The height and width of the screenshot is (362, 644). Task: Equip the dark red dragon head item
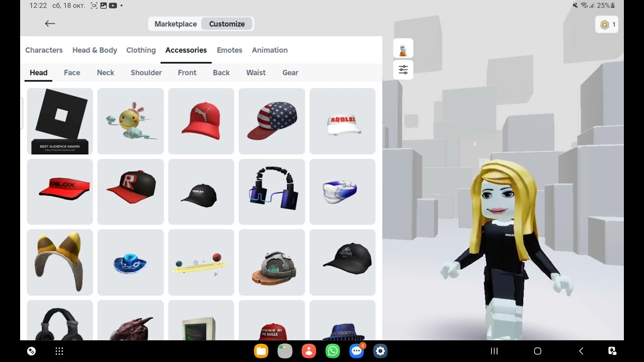[x=130, y=320]
